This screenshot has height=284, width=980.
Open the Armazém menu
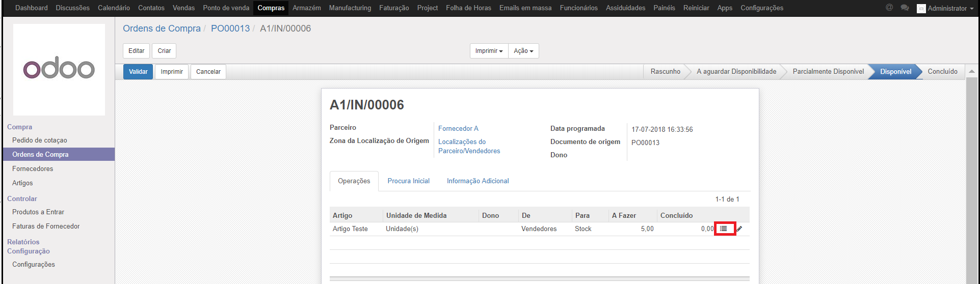click(x=307, y=8)
